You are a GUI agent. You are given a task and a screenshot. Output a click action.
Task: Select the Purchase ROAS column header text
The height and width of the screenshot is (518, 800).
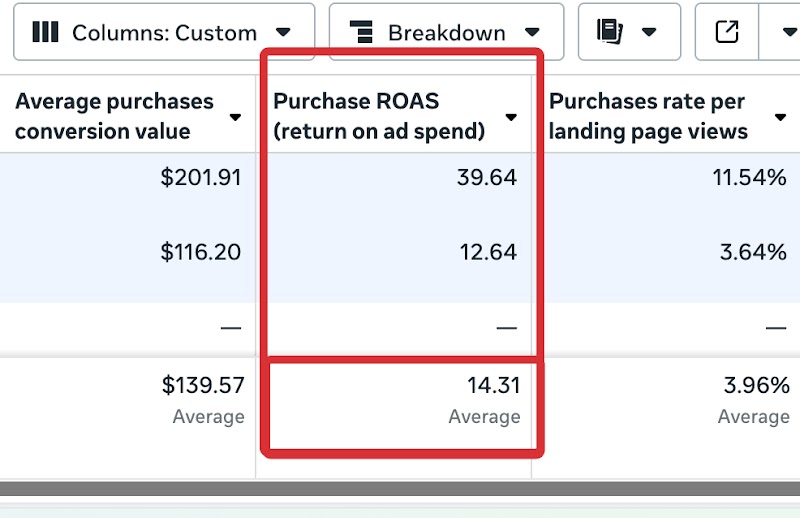(x=378, y=116)
